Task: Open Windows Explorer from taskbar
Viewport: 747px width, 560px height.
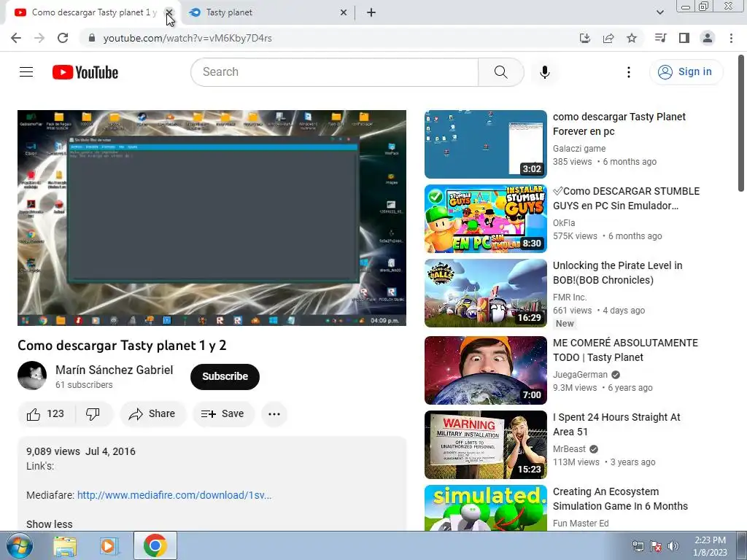Action: point(65,545)
